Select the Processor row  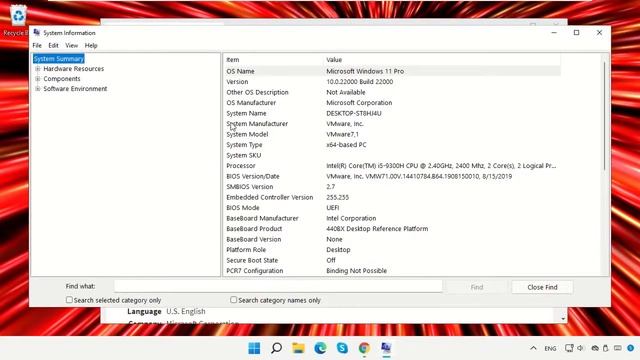pos(392,166)
